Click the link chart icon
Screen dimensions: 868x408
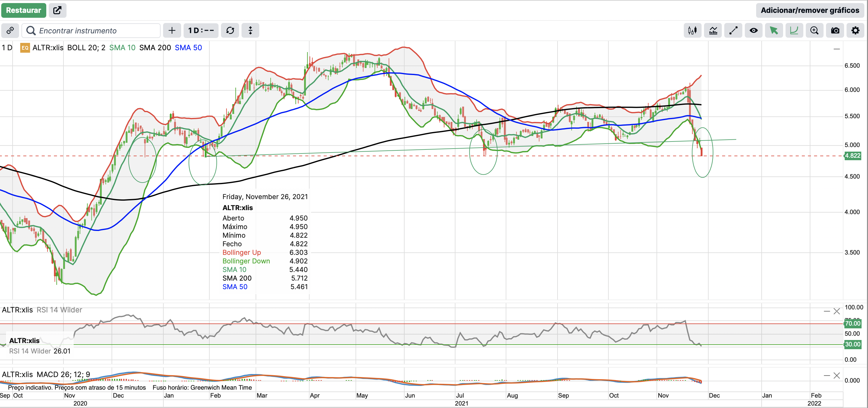point(10,31)
